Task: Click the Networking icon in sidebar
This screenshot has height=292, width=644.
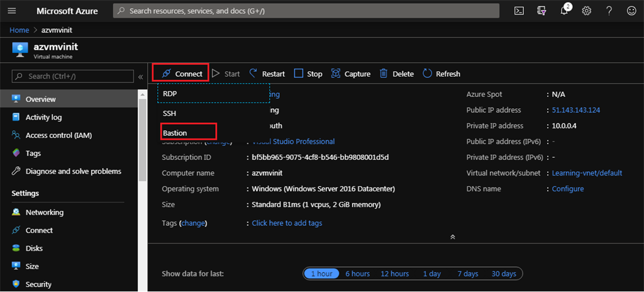Action: [16, 212]
